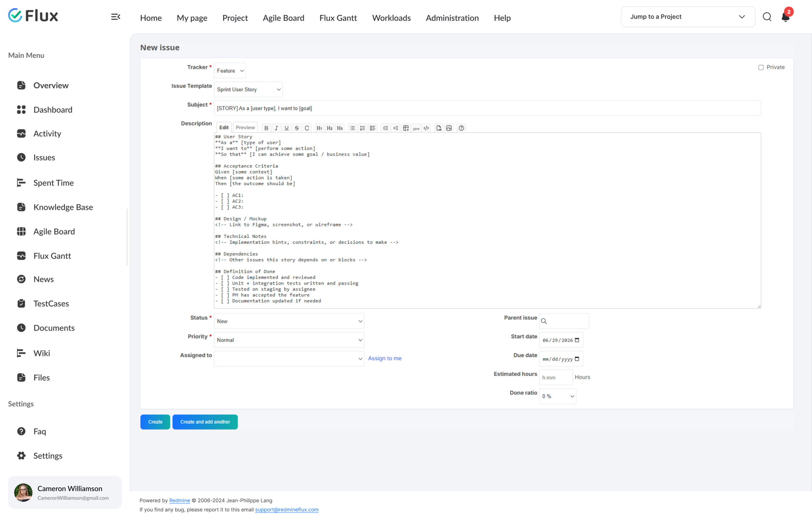Click Create and add another
812x519 pixels.
coord(205,422)
